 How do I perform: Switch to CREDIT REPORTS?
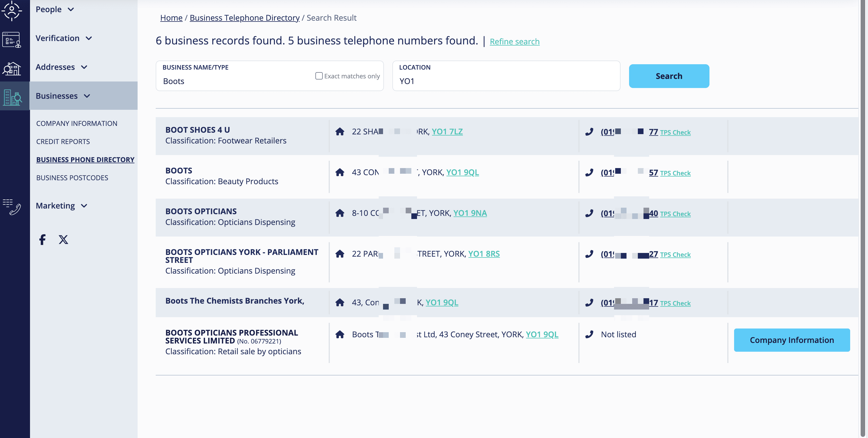[x=63, y=141]
